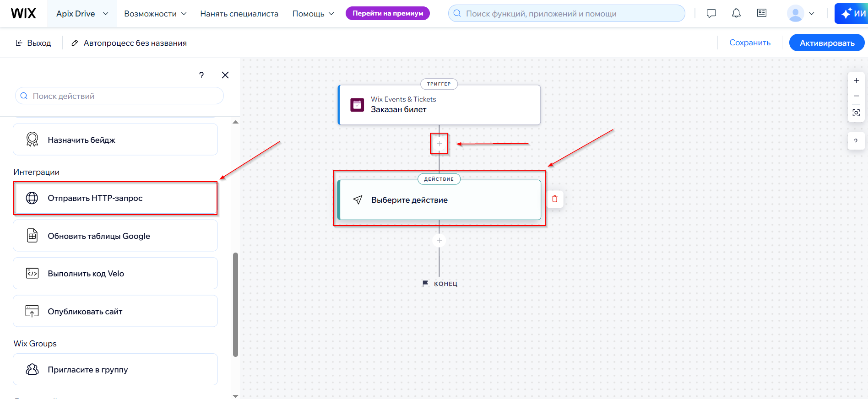868x399 pixels.
Task: Open the Возможности menu
Action: [x=155, y=14]
